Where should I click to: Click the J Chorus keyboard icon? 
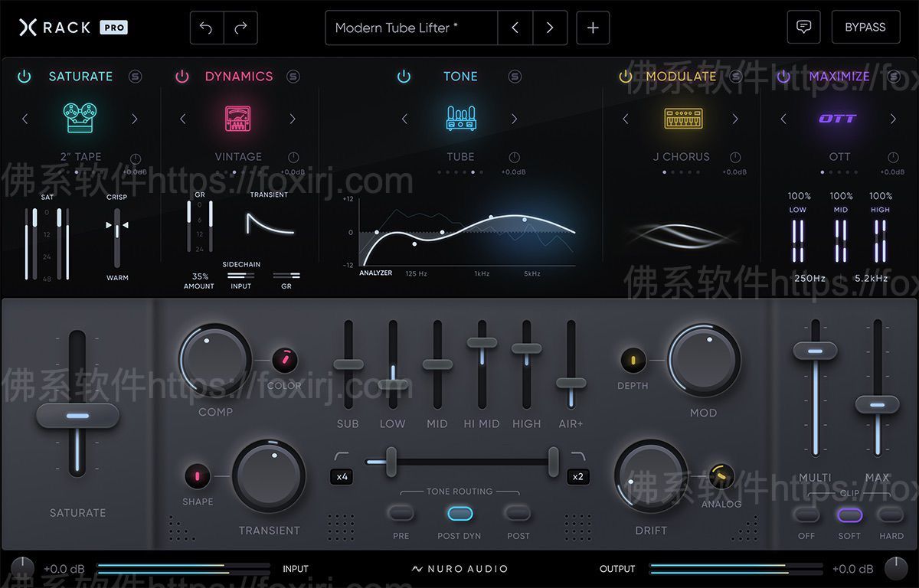tap(682, 118)
